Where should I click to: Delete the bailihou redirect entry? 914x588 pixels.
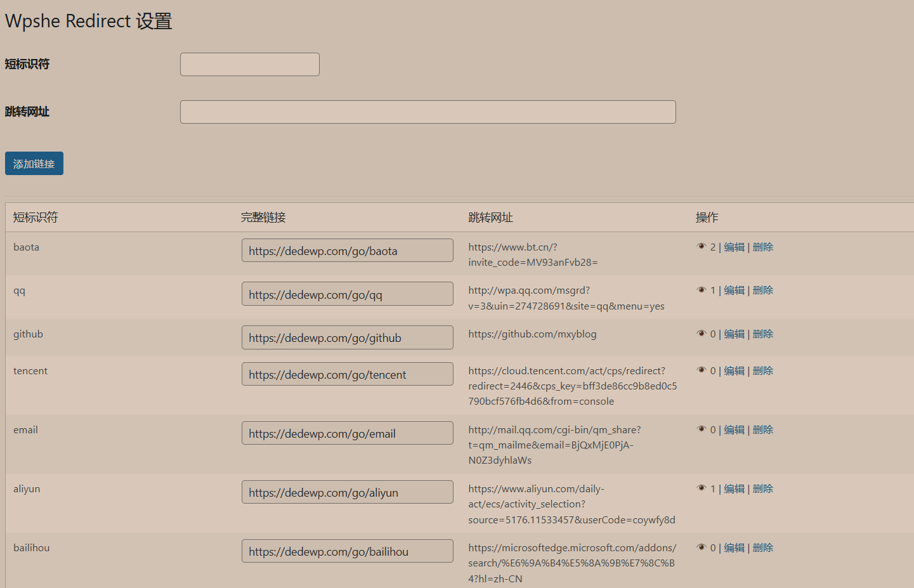pos(763,548)
